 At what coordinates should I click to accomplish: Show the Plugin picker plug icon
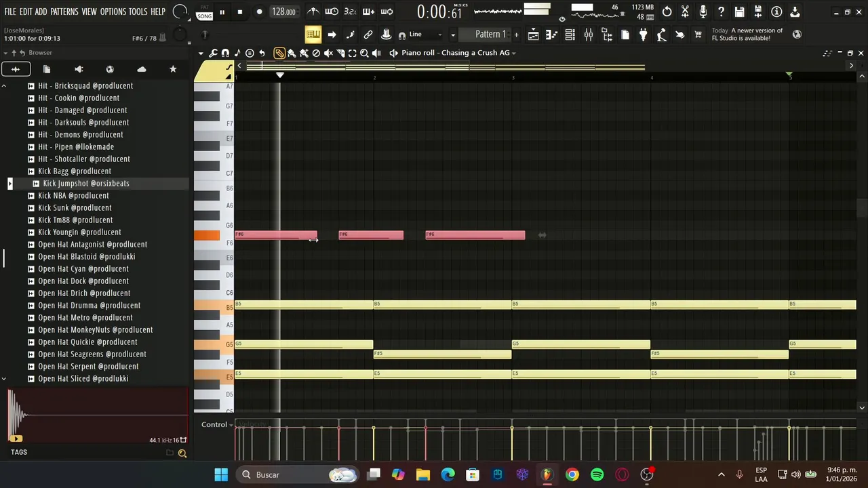(644, 35)
